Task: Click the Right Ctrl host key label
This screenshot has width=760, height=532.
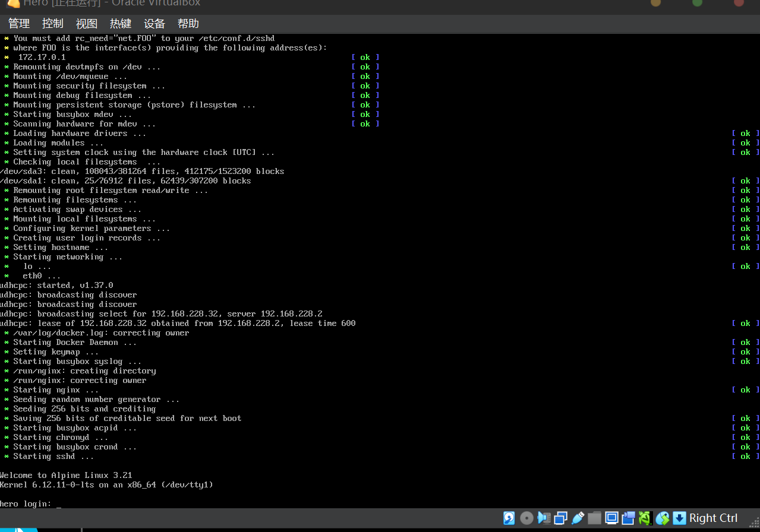Action: tap(713, 518)
